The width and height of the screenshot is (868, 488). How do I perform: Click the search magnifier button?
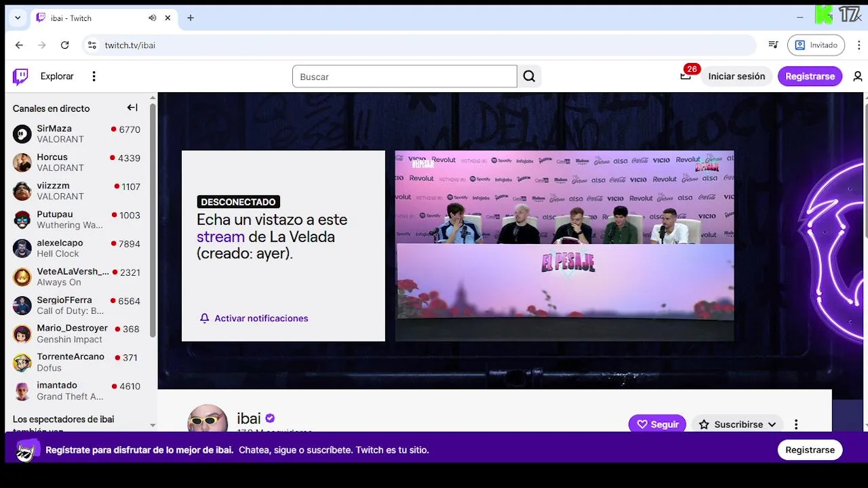[529, 77]
